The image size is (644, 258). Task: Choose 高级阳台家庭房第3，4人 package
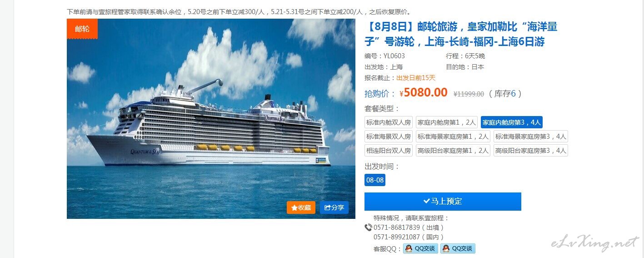[531, 151]
